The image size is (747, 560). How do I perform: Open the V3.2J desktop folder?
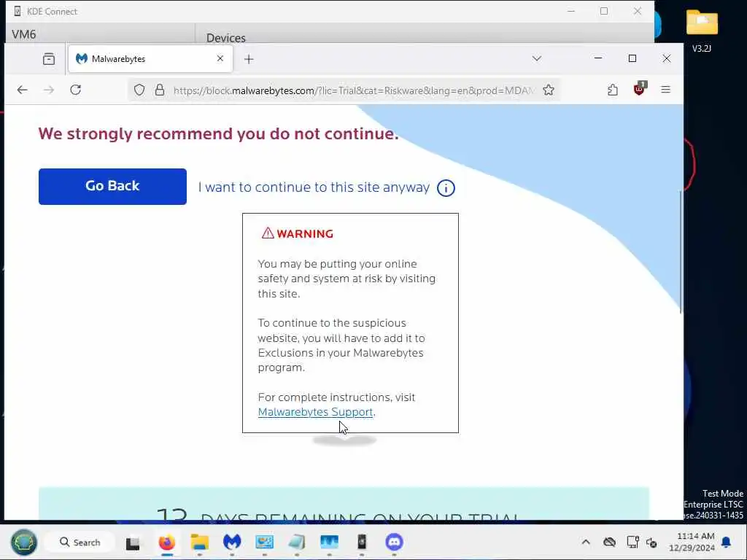click(x=702, y=31)
